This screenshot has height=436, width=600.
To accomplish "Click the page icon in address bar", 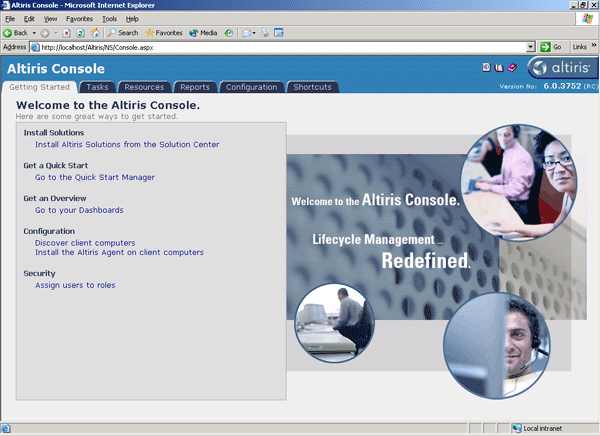I will [35, 47].
